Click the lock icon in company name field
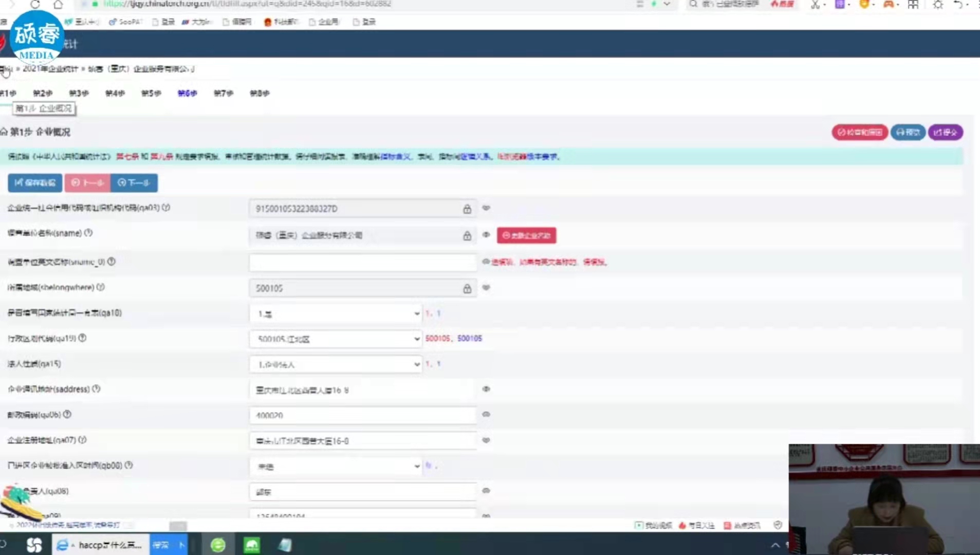The height and width of the screenshot is (555, 980). (x=467, y=235)
